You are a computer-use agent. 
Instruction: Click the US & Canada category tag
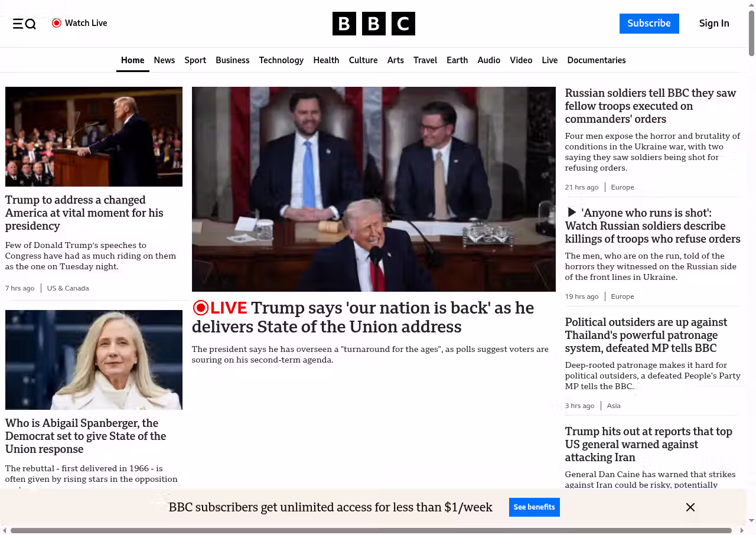click(68, 288)
